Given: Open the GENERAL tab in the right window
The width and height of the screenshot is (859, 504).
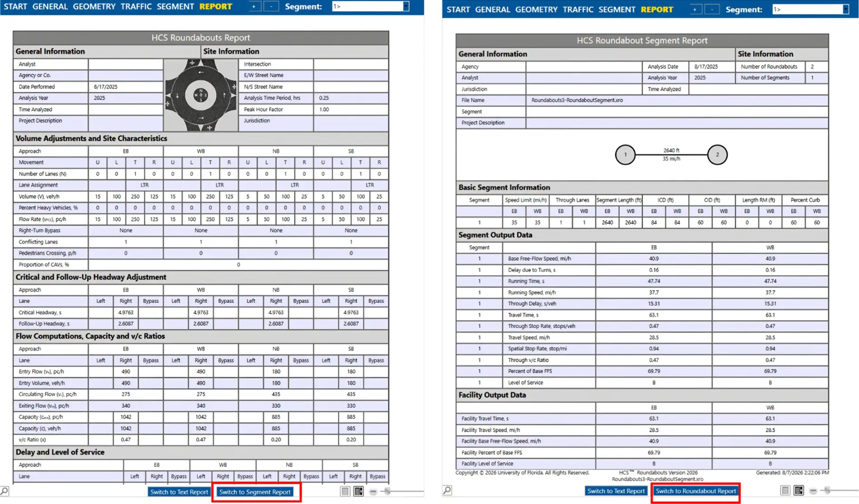Looking at the screenshot, I should pyautogui.click(x=492, y=9).
